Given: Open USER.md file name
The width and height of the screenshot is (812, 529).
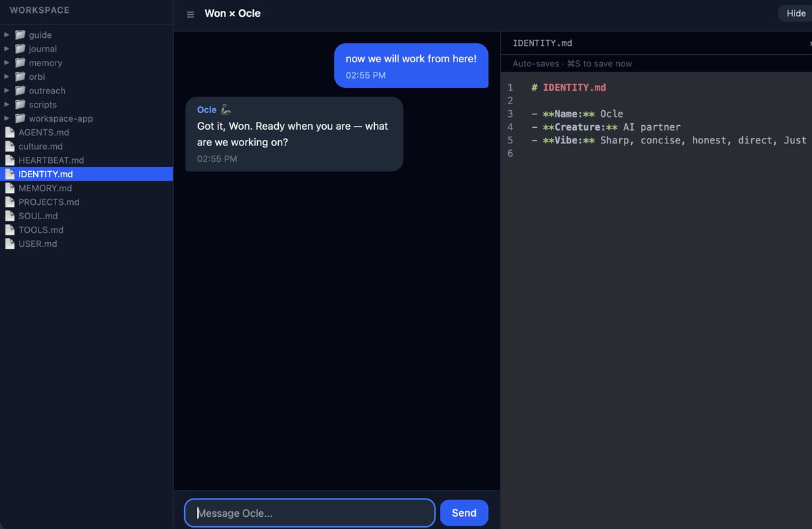Looking at the screenshot, I should (38, 244).
